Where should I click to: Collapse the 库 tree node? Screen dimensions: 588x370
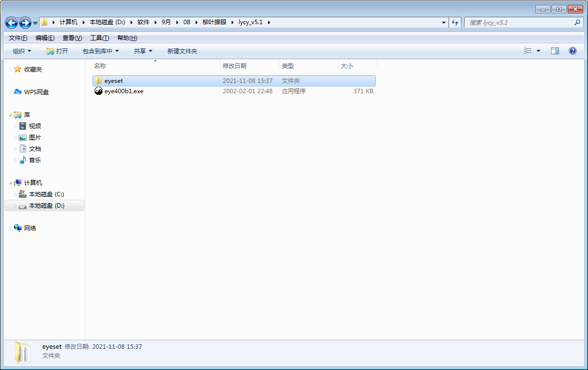[x=10, y=115]
